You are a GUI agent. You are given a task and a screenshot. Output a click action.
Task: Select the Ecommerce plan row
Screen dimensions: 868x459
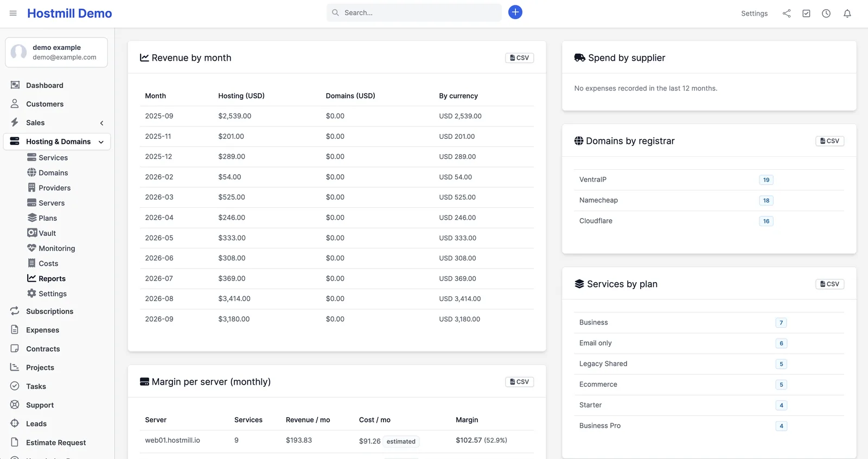709,384
